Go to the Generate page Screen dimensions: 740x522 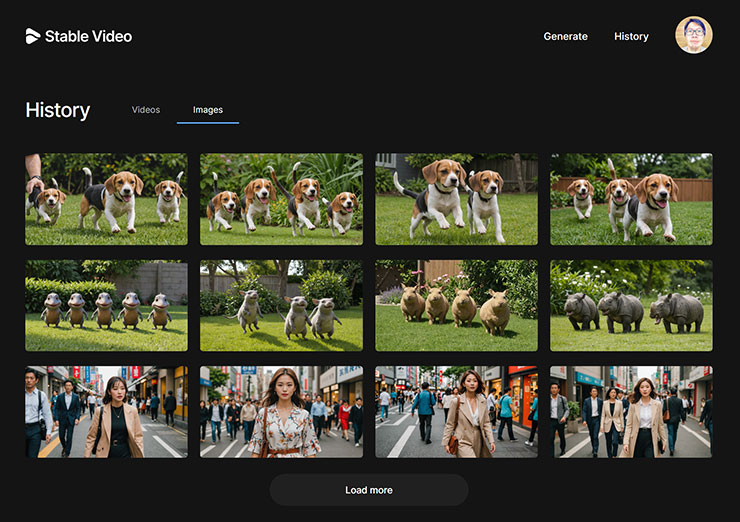[565, 36]
